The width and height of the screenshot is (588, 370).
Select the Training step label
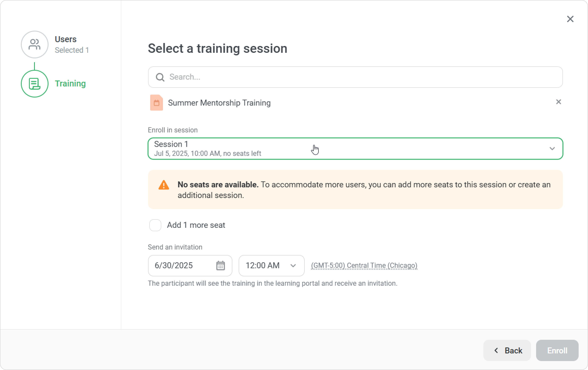(70, 84)
